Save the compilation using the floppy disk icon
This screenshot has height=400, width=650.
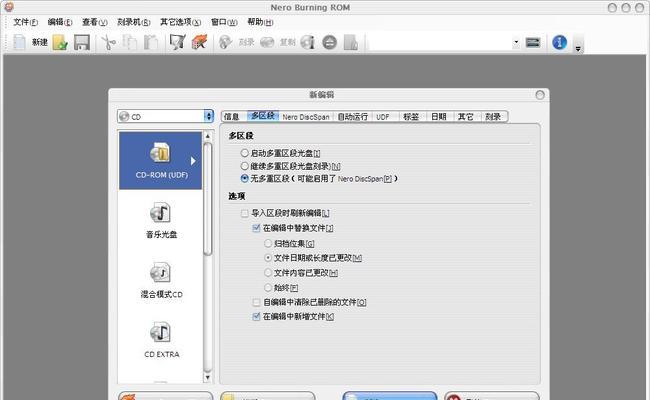[x=82, y=42]
